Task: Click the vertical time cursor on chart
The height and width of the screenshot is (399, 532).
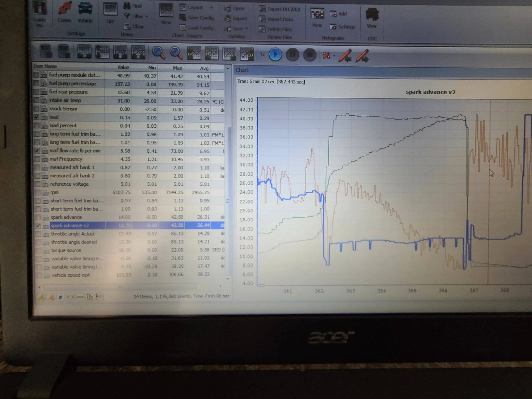Action: (x=489, y=192)
